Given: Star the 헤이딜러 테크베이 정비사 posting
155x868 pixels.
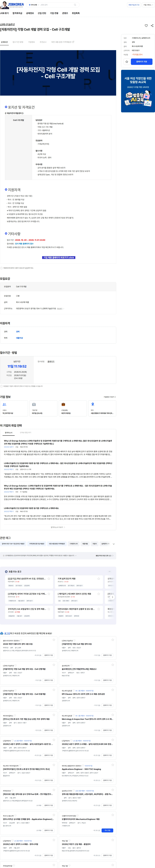Looking at the screenshot, I should point(99,594).
